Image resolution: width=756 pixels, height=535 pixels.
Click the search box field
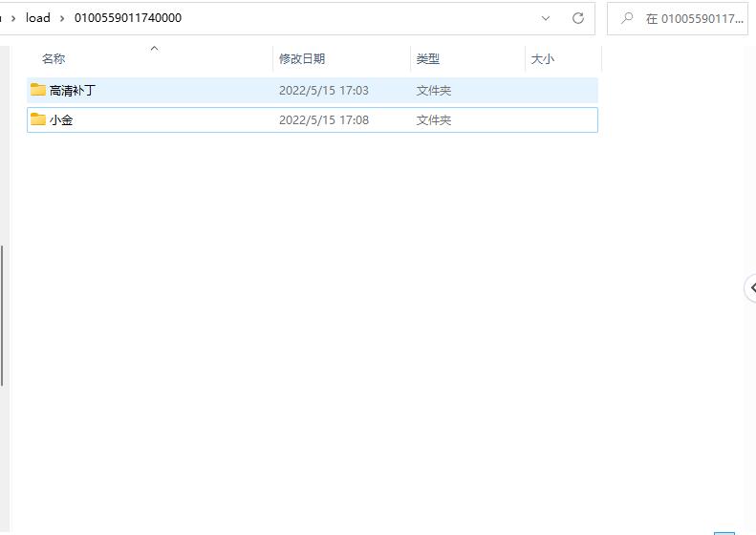coord(678,18)
